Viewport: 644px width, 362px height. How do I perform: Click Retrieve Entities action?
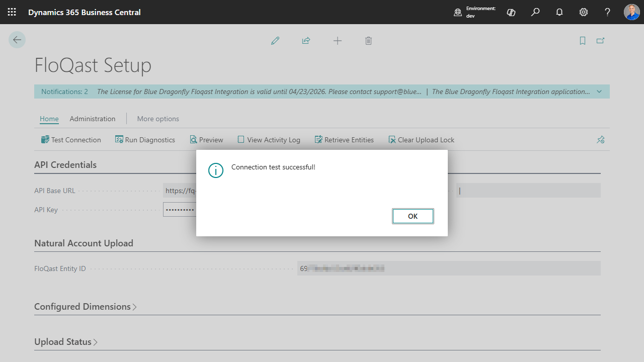coord(344,140)
